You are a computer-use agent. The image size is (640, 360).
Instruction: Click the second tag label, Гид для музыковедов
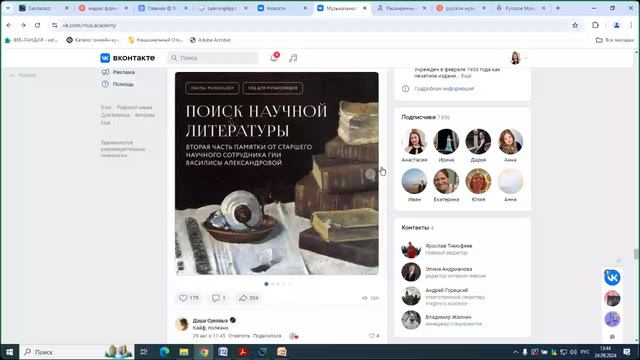pyautogui.click(x=273, y=88)
